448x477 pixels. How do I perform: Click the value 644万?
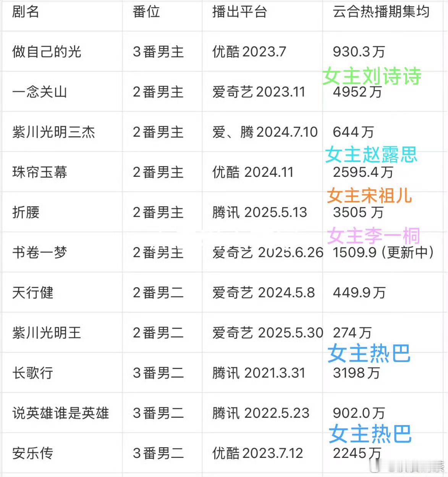click(353, 132)
